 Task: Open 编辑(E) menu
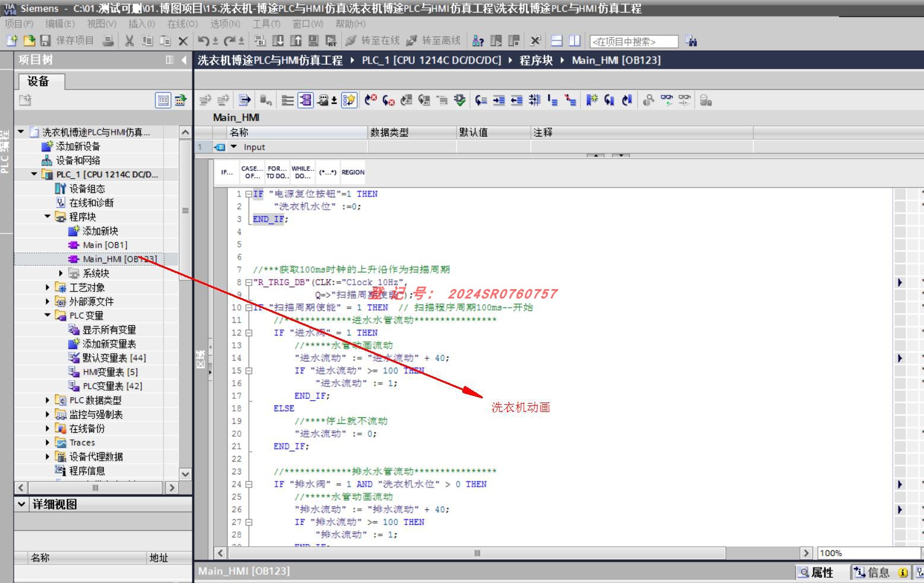(61, 24)
